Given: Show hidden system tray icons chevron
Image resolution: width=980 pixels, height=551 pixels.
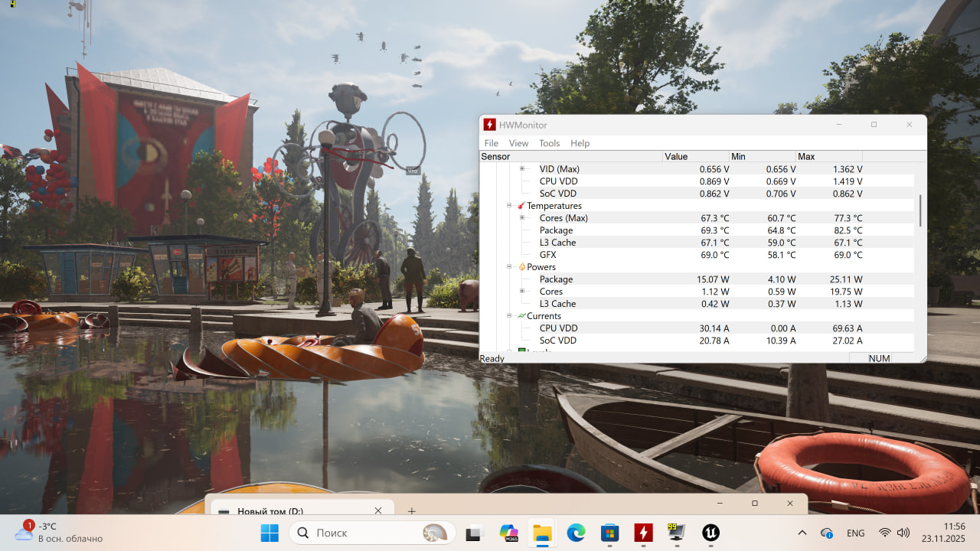Looking at the screenshot, I should pos(802,533).
